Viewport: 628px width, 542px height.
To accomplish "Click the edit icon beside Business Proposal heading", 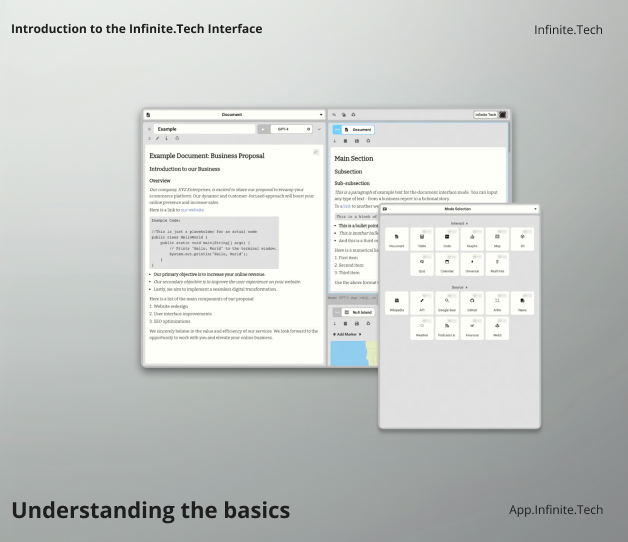I will (316, 152).
